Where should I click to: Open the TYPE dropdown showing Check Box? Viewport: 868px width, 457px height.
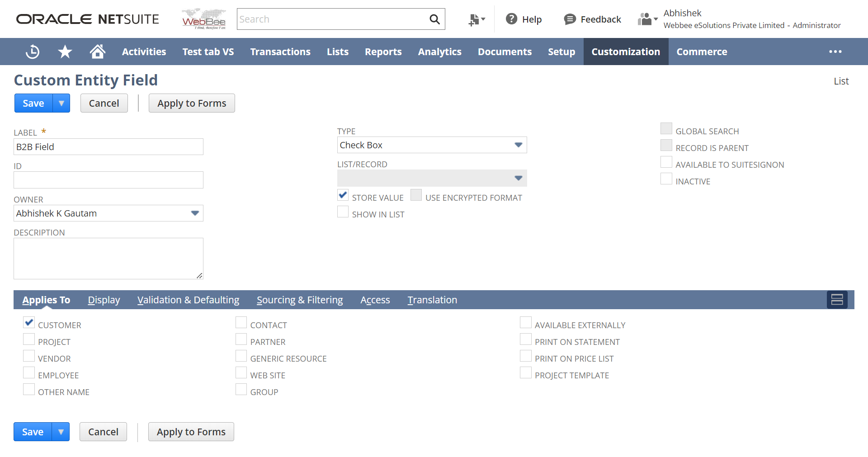point(518,145)
